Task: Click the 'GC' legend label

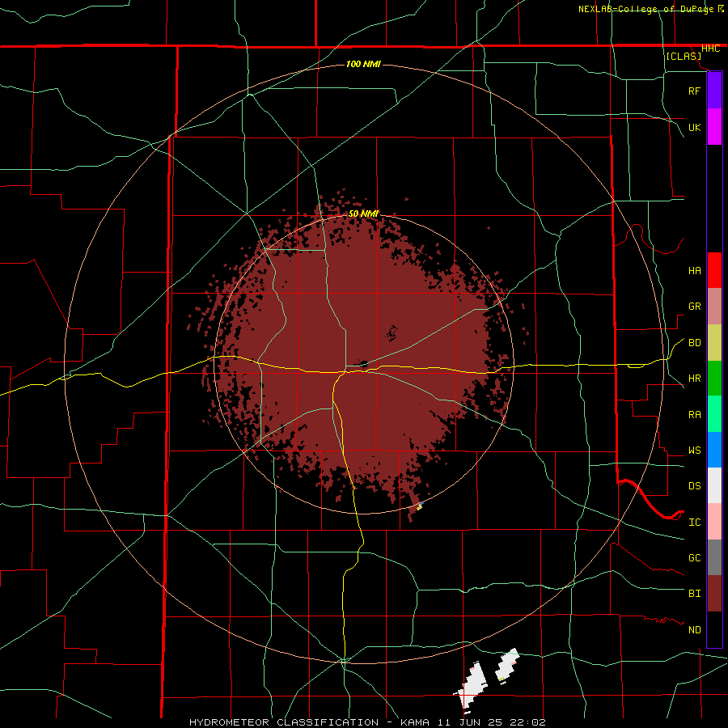Action: pos(694,558)
